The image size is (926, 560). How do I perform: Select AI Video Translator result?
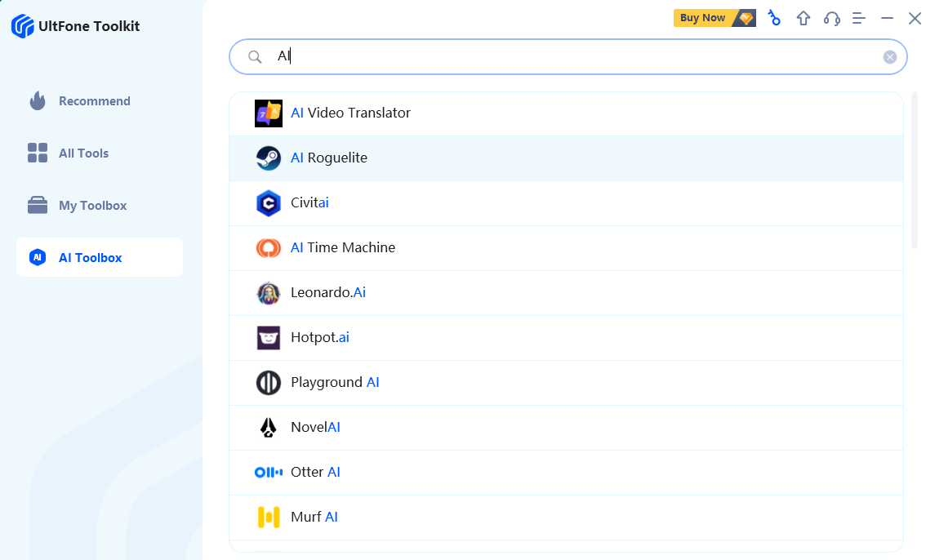(x=350, y=113)
